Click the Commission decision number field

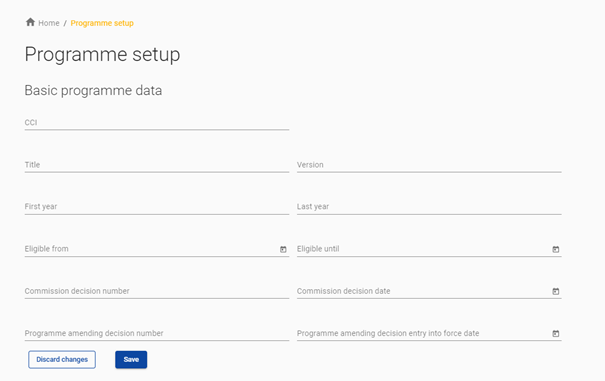(x=157, y=291)
